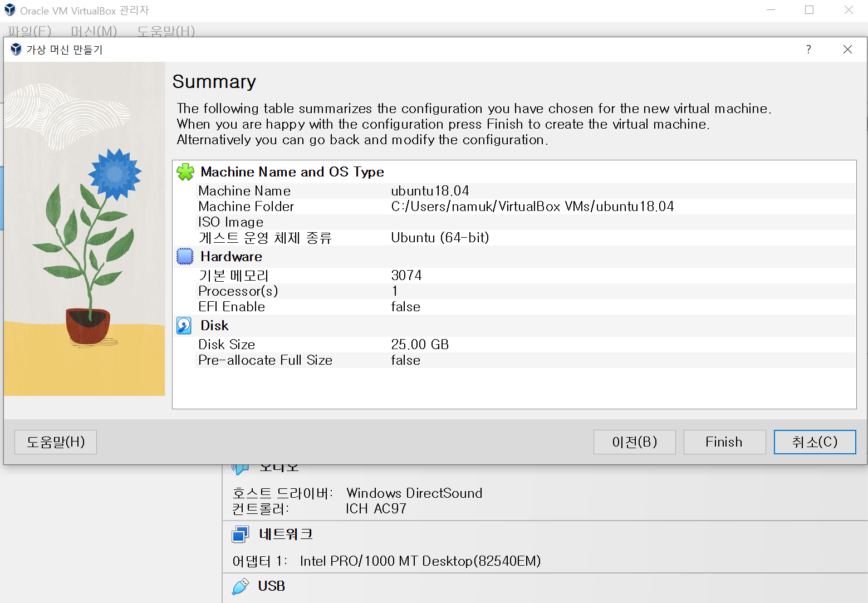Viewport: 868px width, 603px height.
Task: Click the blue Hardware chip icon
Action: coord(185,257)
